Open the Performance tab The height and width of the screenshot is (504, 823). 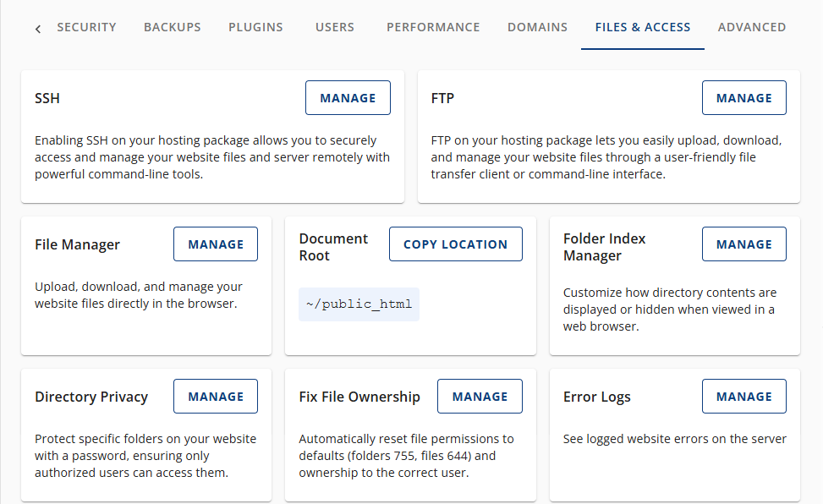pos(433,27)
